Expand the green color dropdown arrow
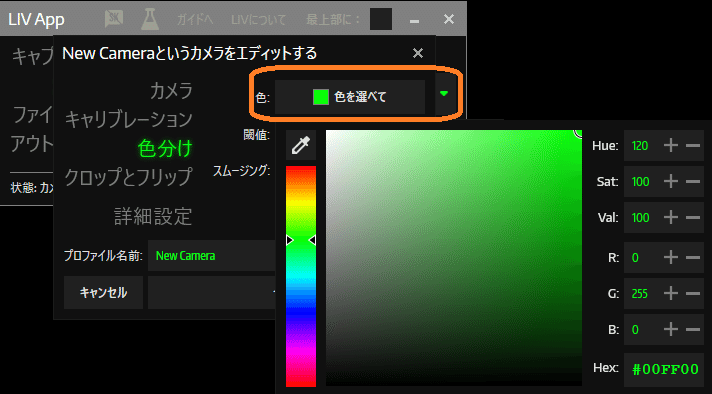This screenshot has width=712, height=394. (444, 94)
